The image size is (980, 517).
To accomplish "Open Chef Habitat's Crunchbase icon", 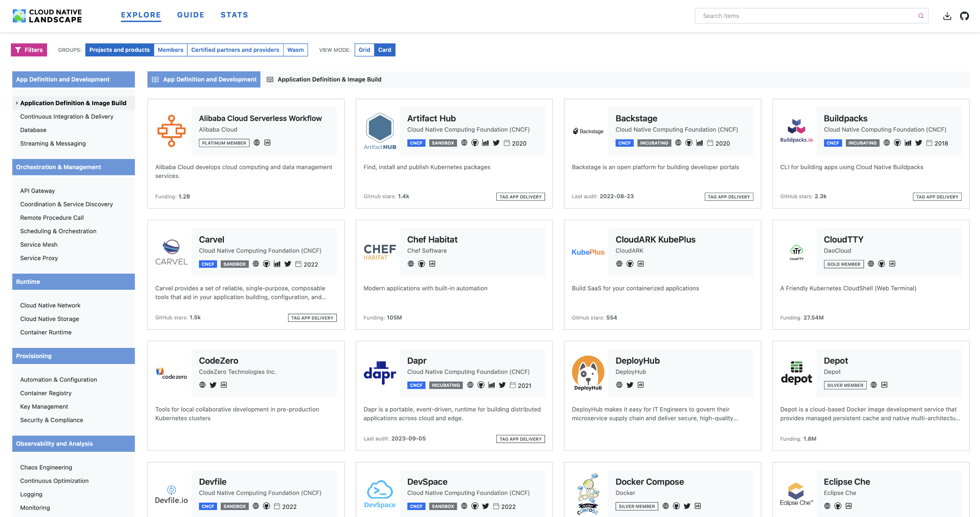I will [432, 264].
